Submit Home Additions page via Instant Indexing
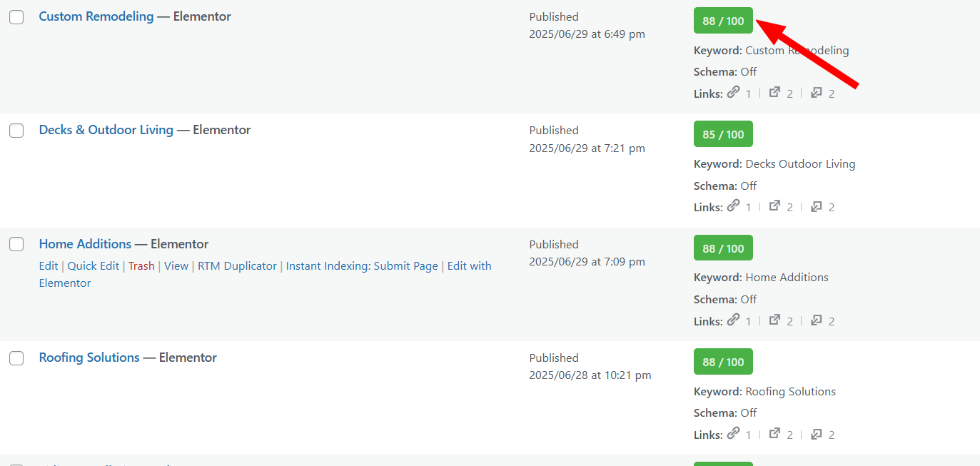Viewport: 980px width, 466px height. (x=362, y=266)
